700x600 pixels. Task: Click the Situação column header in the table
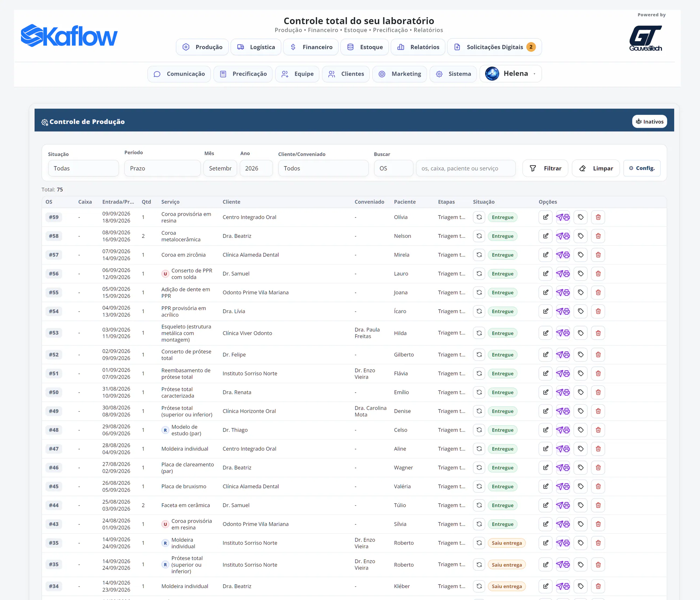pyautogui.click(x=484, y=202)
